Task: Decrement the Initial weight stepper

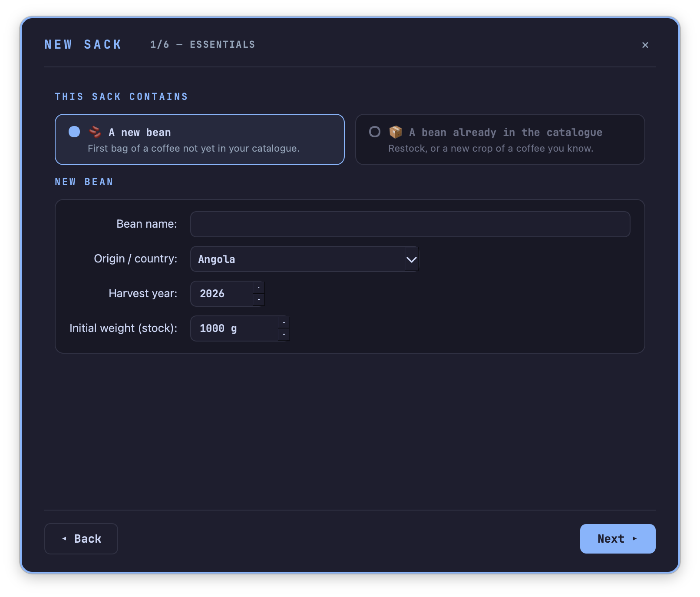Action: click(x=284, y=335)
